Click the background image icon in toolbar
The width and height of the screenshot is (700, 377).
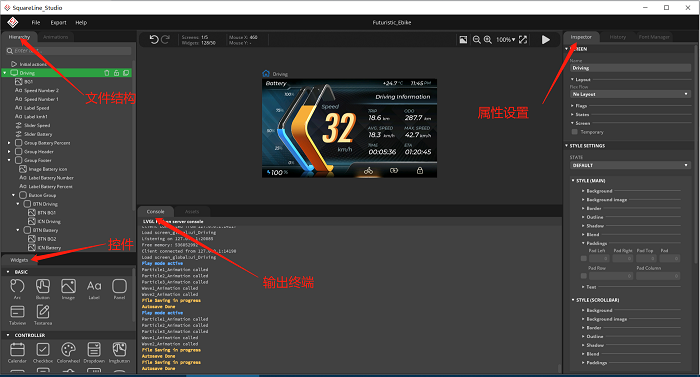pyautogui.click(x=463, y=40)
